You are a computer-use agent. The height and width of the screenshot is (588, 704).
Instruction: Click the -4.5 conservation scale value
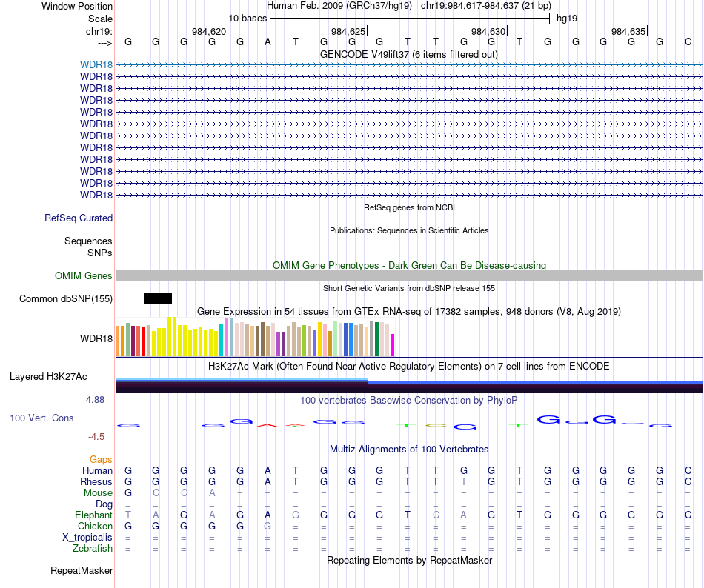(x=96, y=437)
